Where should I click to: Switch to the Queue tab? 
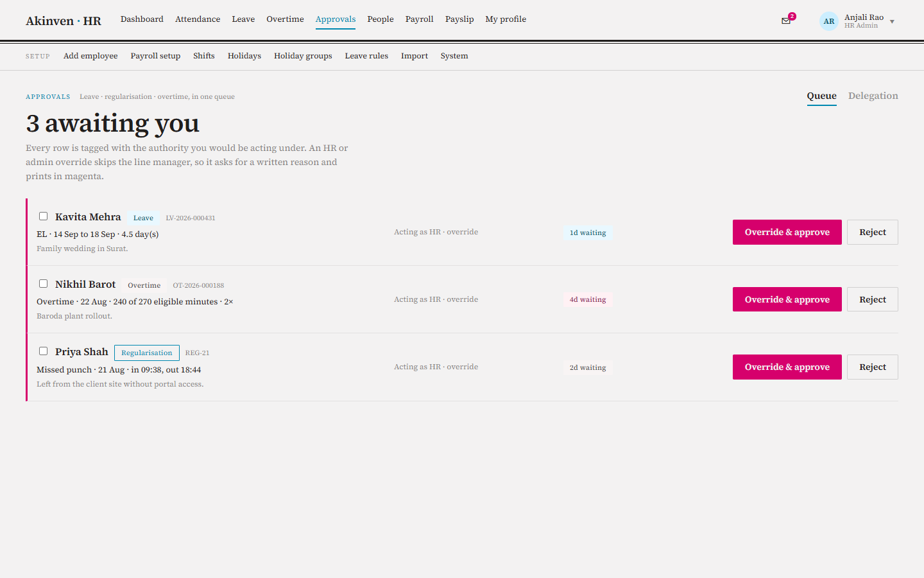(822, 96)
